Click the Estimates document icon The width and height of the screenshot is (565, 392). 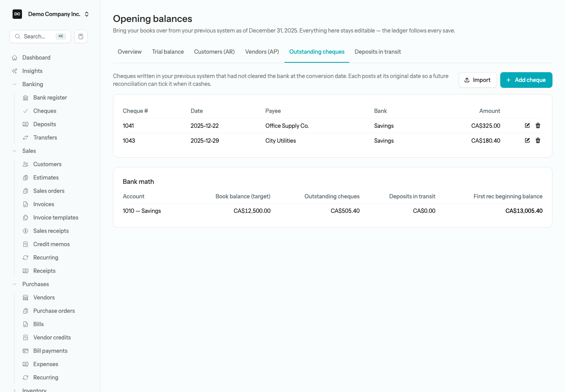(26, 178)
